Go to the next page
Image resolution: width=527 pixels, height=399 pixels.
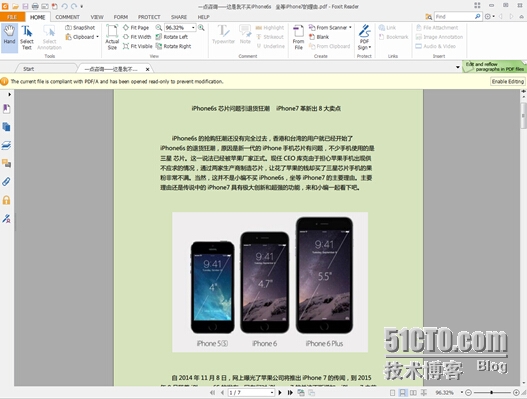point(280,393)
